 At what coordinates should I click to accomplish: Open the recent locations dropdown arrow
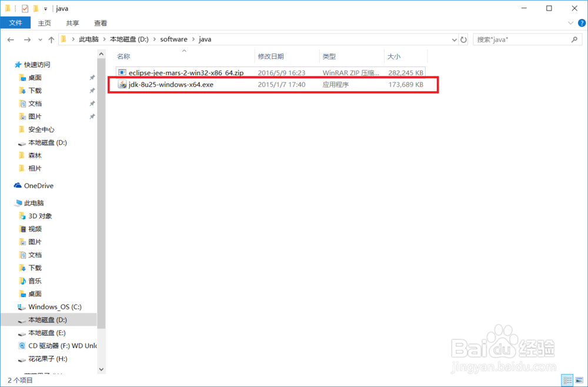(40, 40)
